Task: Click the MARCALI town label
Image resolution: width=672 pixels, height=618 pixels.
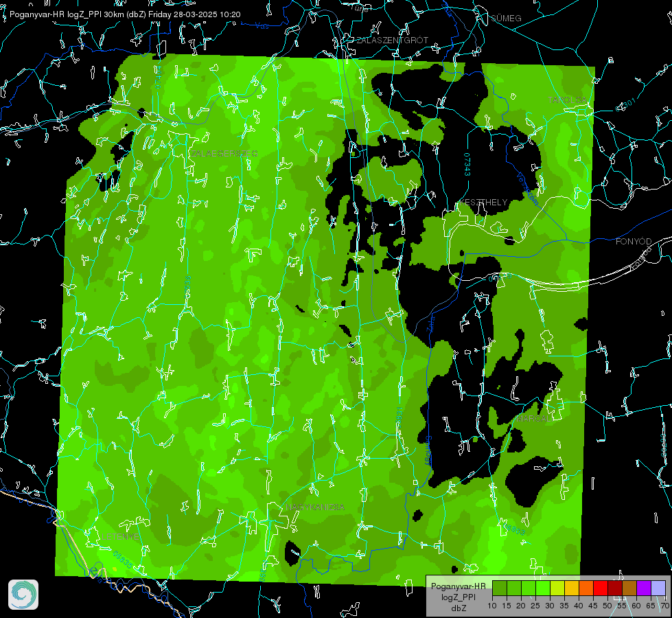Action: tap(533, 418)
